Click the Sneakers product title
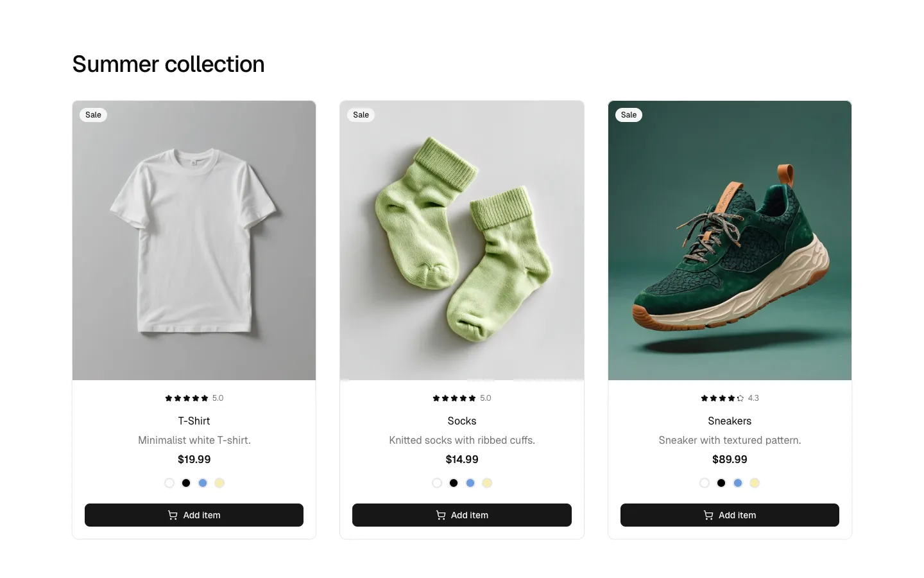 click(x=730, y=421)
